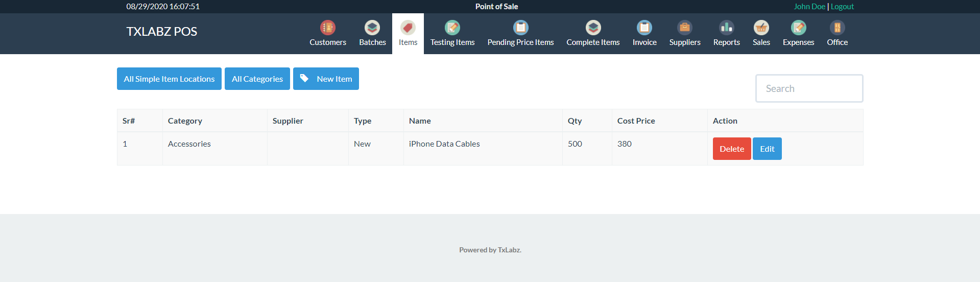Go to Complete Items menu label

click(593, 42)
